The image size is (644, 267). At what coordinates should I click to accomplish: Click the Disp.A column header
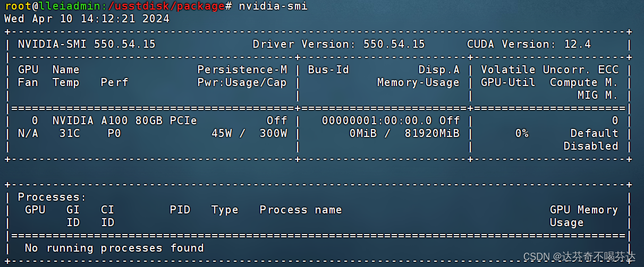[x=439, y=70]
